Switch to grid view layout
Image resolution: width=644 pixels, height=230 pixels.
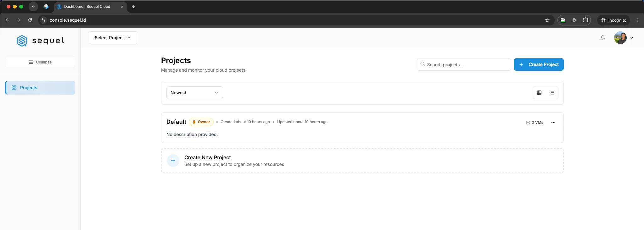point(539,93)
